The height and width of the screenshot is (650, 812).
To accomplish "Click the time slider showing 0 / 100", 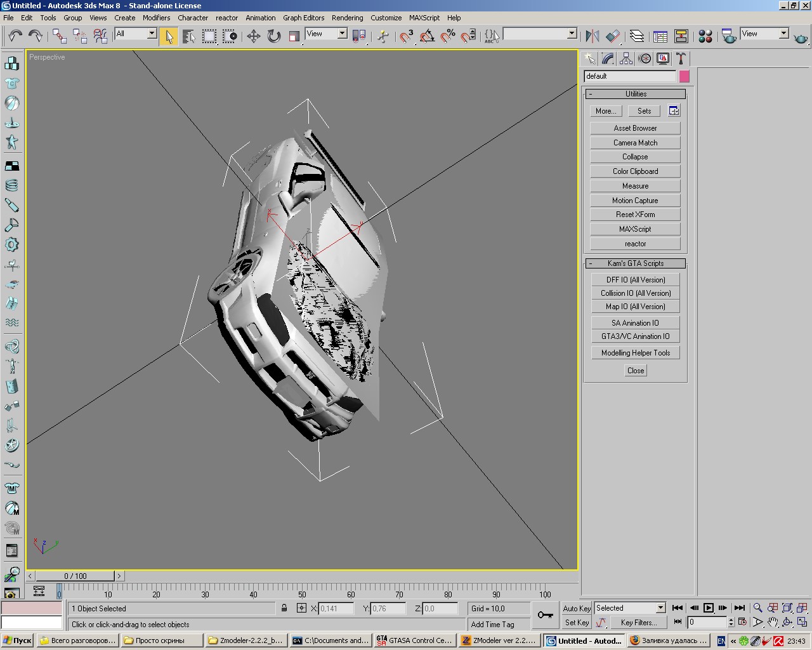I will pyautogui.click(x=75, y=576).
